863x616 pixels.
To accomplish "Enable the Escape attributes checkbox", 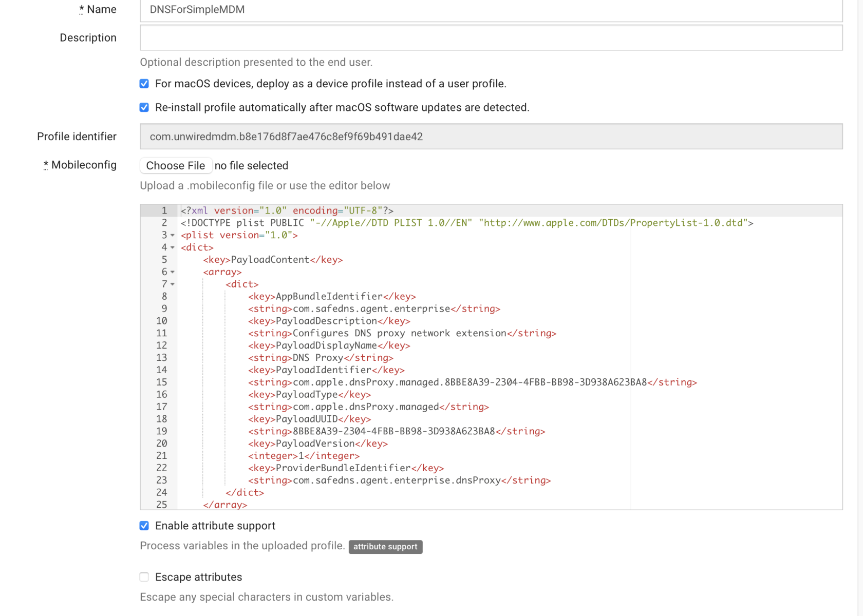I will pos(144,577).
